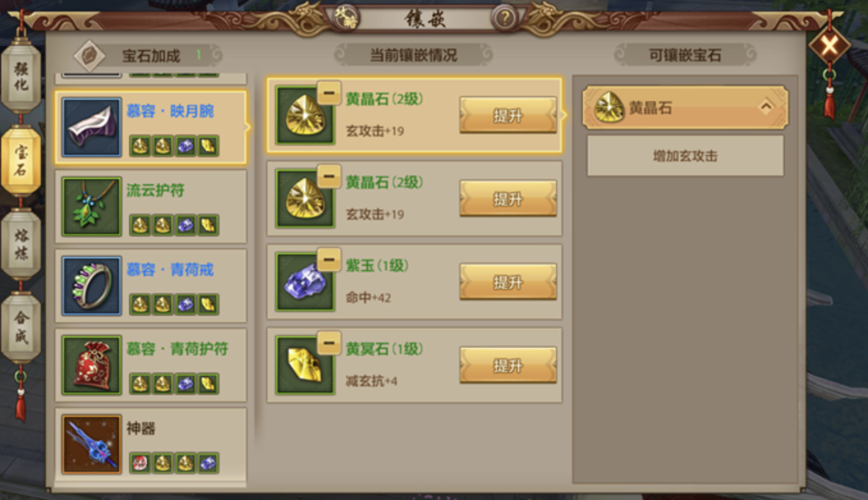Switch to the 熔炼 lantern tab
The width and height of the screenshot is (868, 500).
[21, 244]
